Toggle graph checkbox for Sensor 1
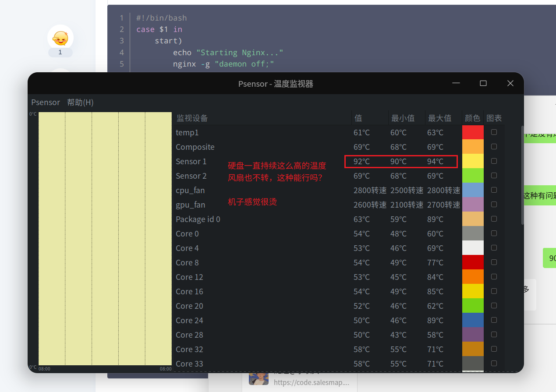 (494, 161)
